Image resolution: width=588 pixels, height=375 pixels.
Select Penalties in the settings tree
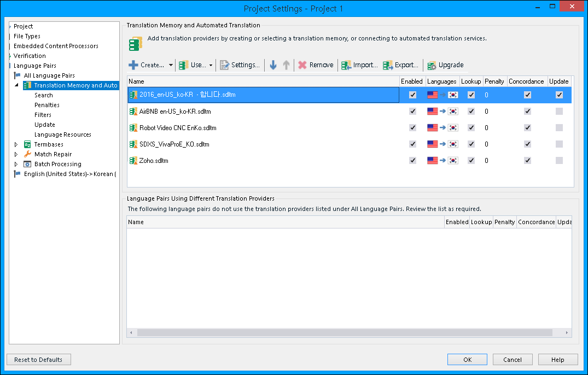pyautogui.click(x=47, y=105)
